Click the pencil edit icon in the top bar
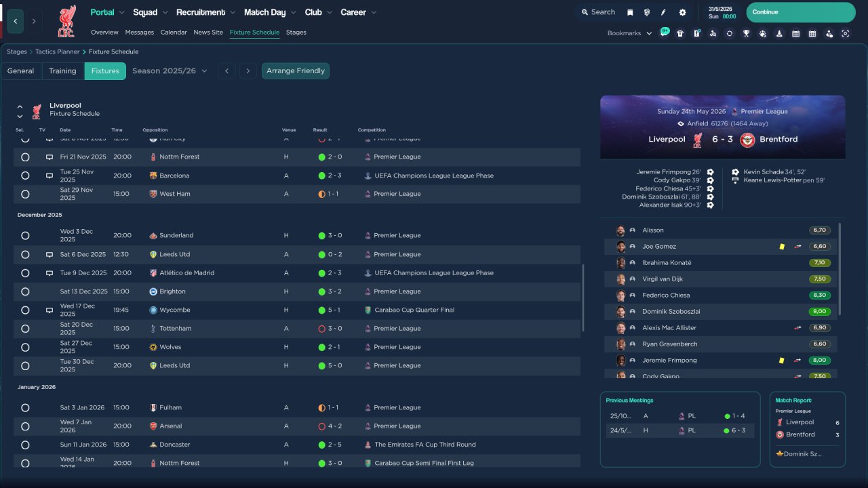Screen dimensions: 868x488 coord(663,12)
